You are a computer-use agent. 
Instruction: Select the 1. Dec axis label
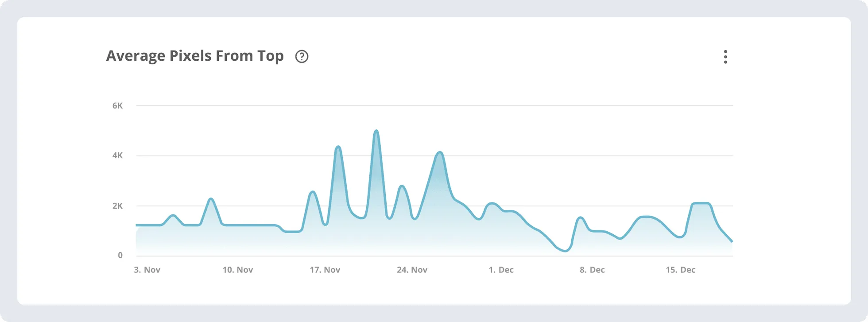pos(501,269)
